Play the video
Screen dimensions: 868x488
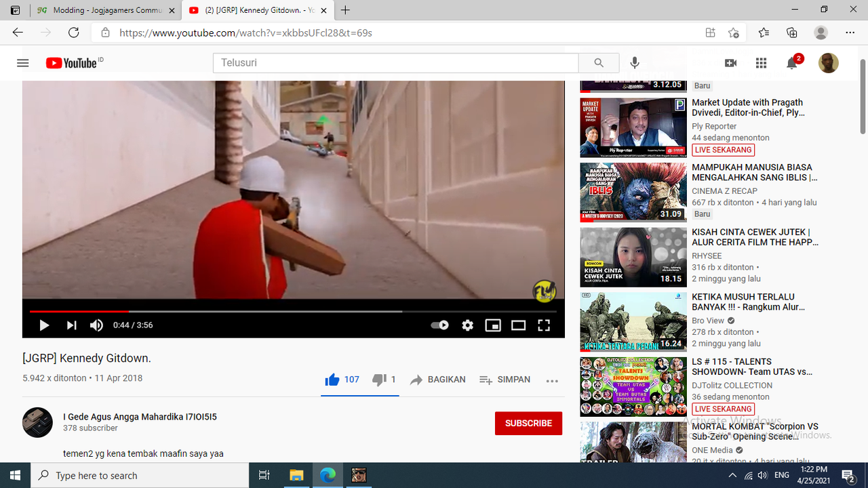(44, 325)
